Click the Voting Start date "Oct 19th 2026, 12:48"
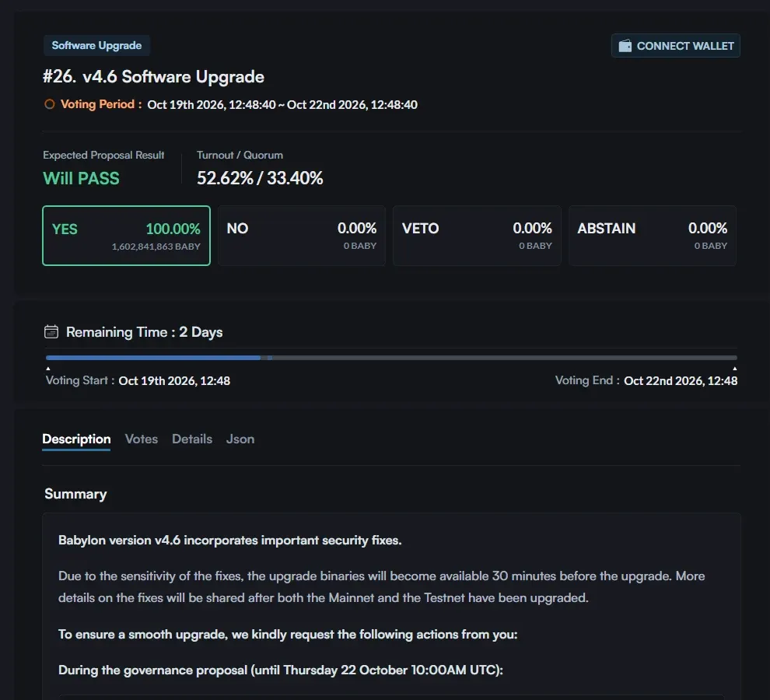770x700 pixels. [x=174, y=380]
